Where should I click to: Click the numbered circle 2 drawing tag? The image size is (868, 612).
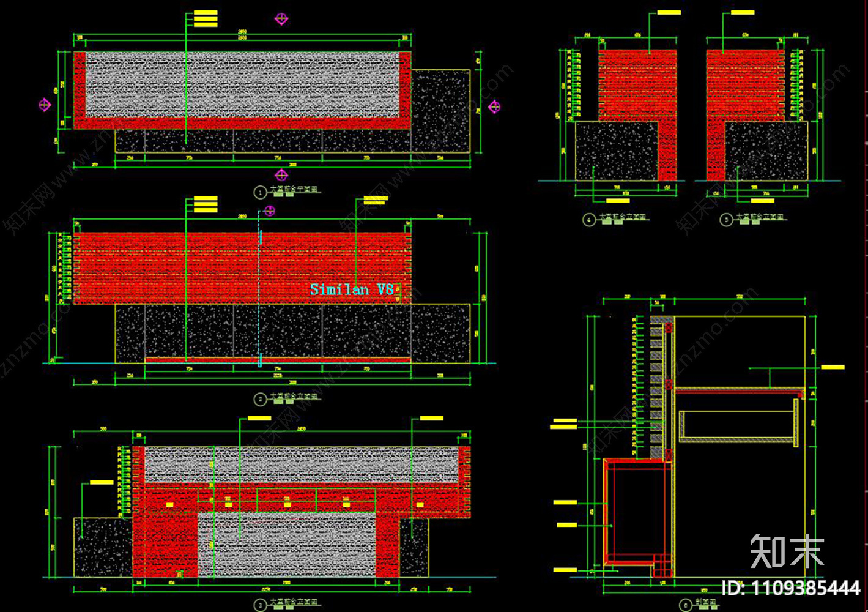[x=260, y=399]
